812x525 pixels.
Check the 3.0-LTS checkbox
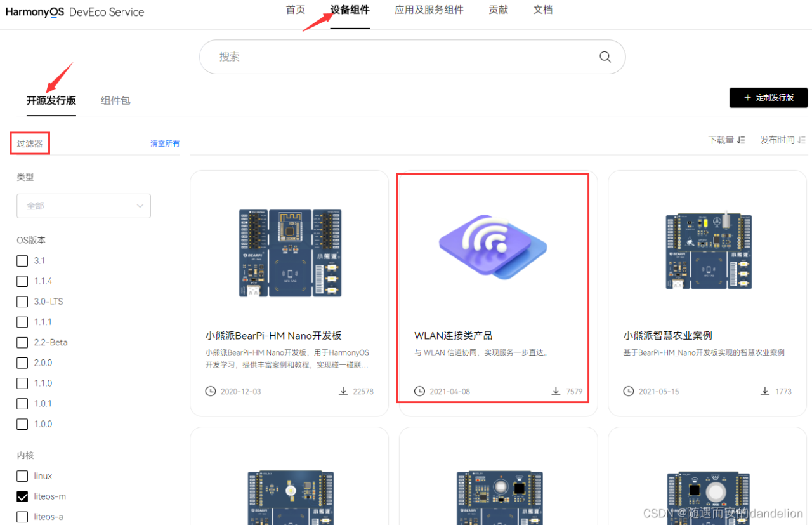click(x=22, y=302)
